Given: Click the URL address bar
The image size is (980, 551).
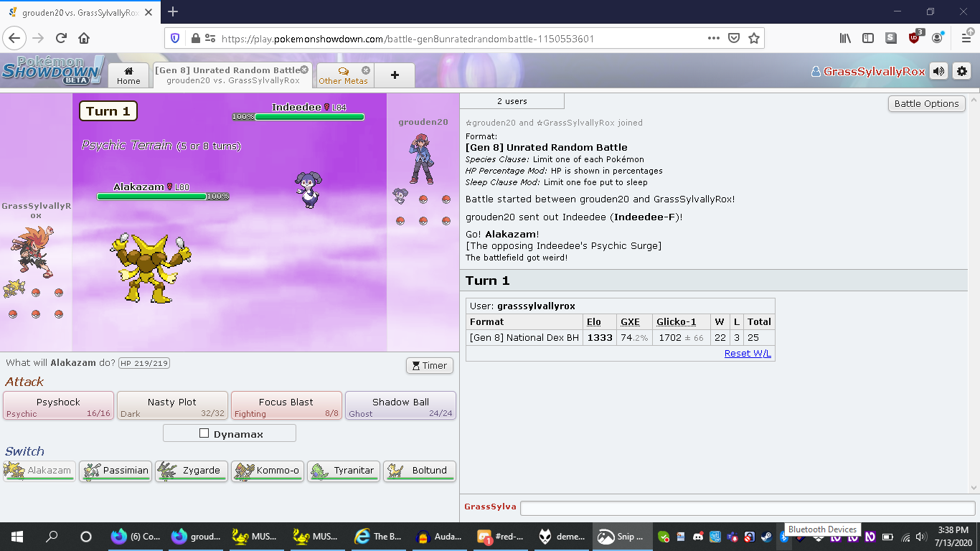Looking at the screenshot, I should (x=459, y=39).
